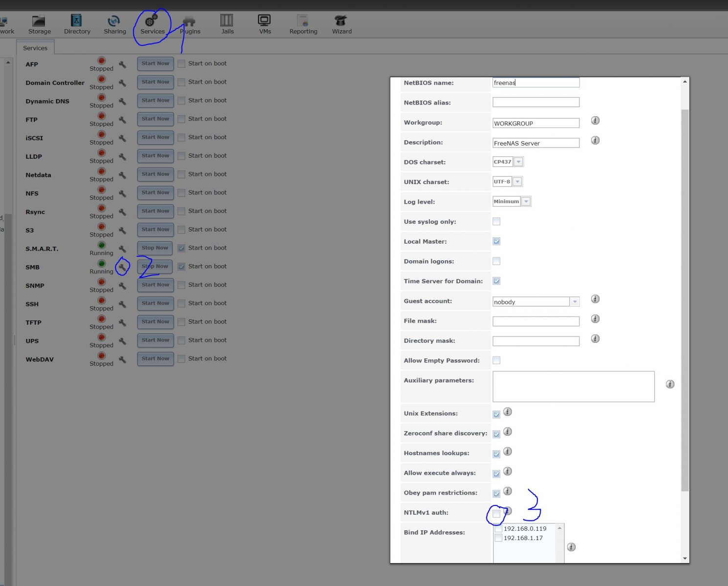Uncheck the Local Master checkbox

tap(496, 241)
